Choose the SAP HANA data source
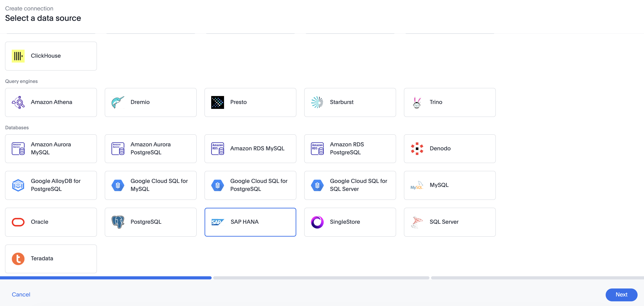644x306 pixels. (250, 222)
